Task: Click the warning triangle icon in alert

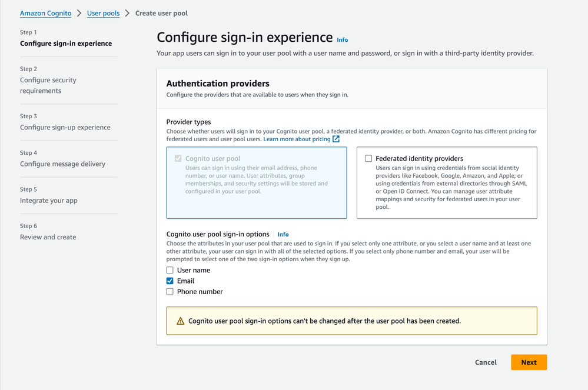Action: pos(181,321)
